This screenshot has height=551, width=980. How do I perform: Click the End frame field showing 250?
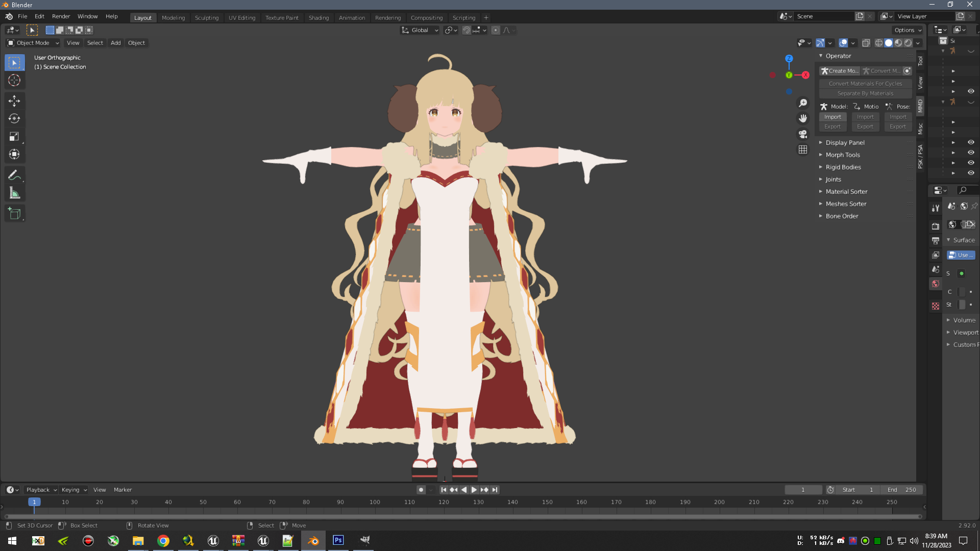pos(902,490)
